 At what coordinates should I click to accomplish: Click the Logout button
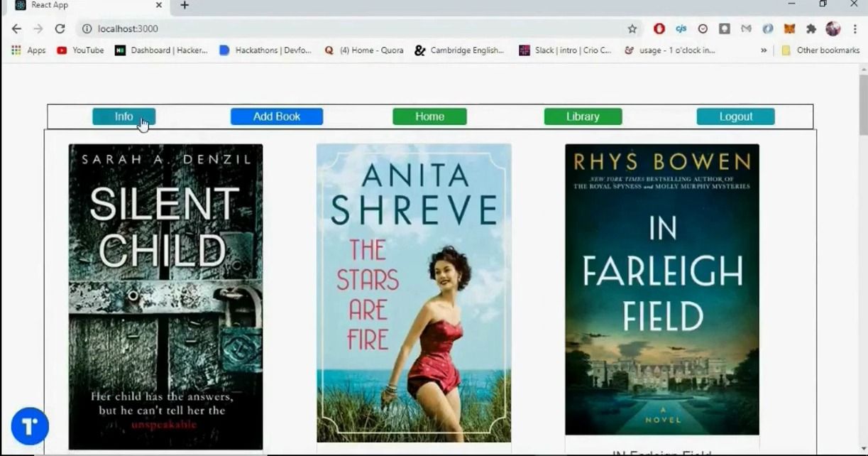tap(735, 116)
